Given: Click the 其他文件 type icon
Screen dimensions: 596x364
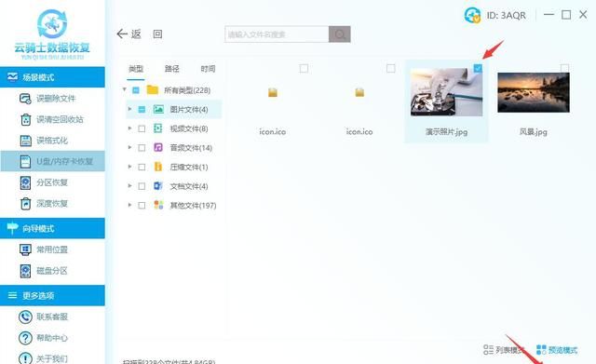Looking at the screenshot, I should pyautogui.click(x=158, y=205).
